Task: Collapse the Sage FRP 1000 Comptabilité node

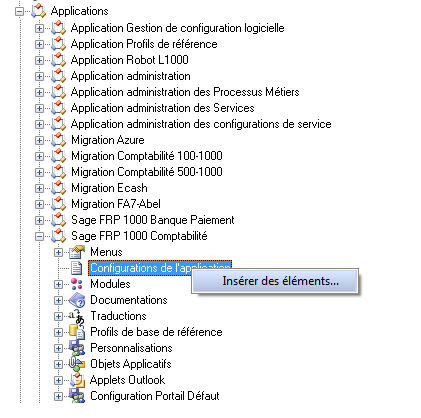Action: pos(39,236)
